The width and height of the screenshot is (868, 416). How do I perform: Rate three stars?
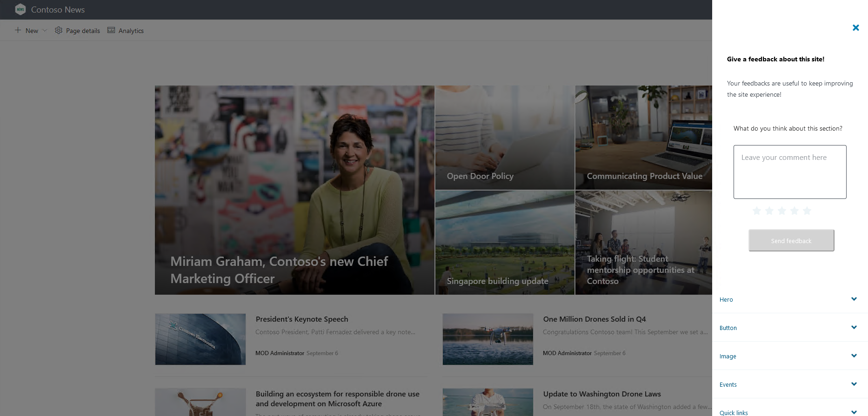tap(782, 211)
